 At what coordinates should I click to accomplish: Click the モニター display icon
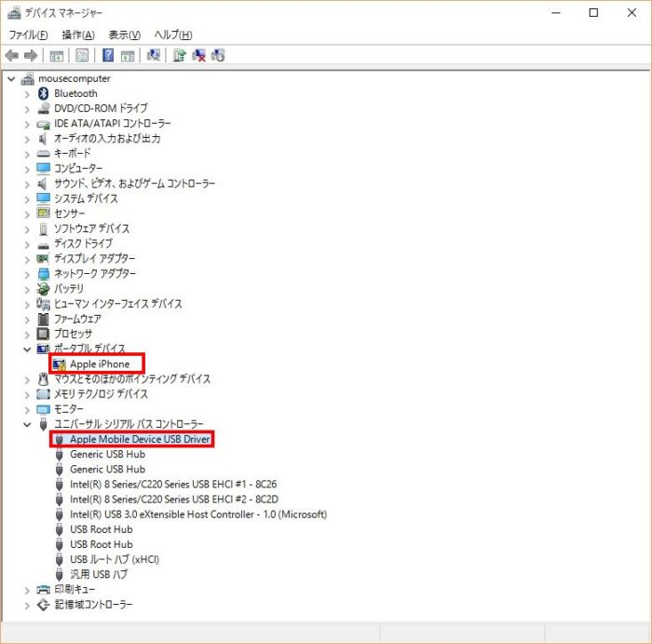point(43,409)
